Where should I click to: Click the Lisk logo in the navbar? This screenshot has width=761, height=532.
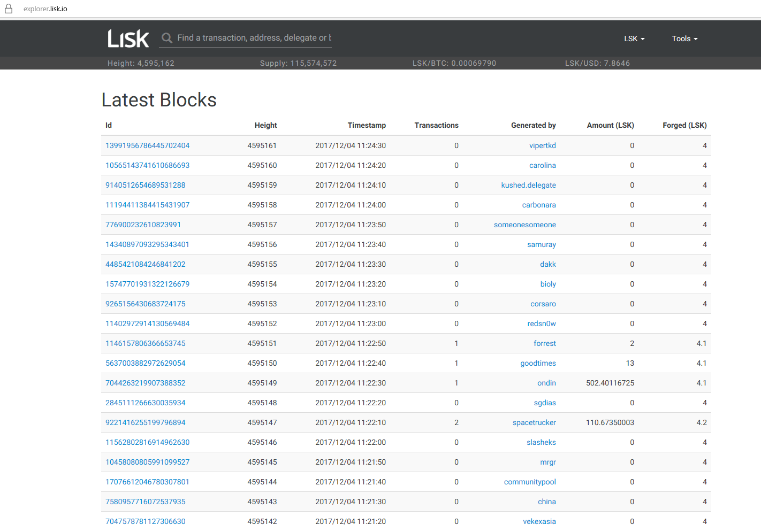(x=128, y=38)
